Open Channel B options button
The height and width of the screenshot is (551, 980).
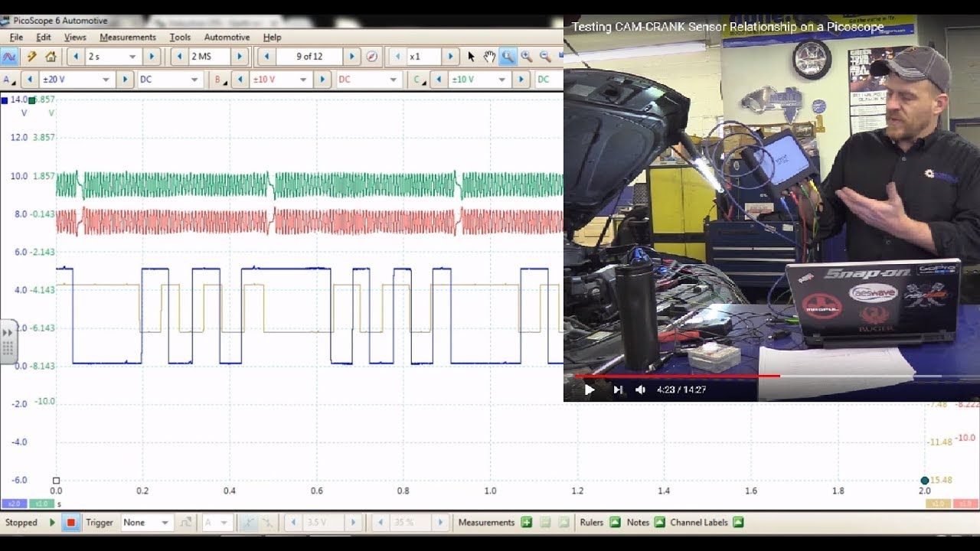220,80
